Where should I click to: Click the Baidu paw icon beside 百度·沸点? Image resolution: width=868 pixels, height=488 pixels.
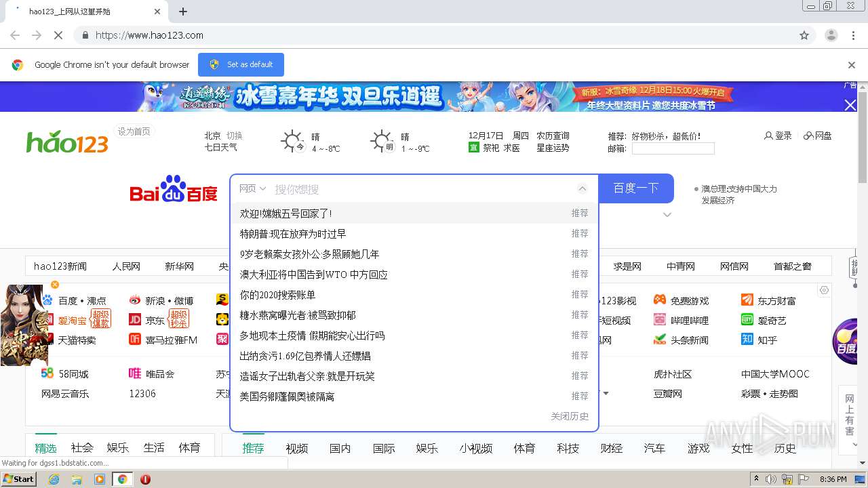tap(48, 300)
